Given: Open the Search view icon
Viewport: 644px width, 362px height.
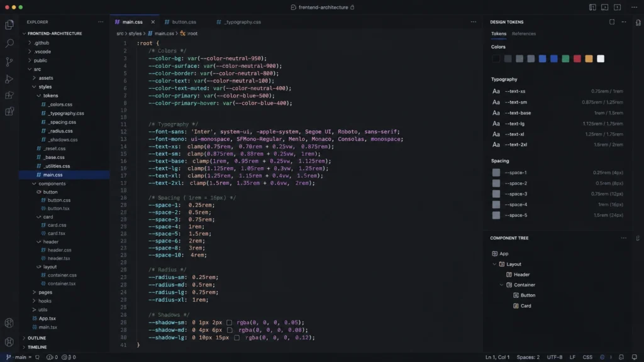Looking at the screenshot, I should [x=9, y=43].
